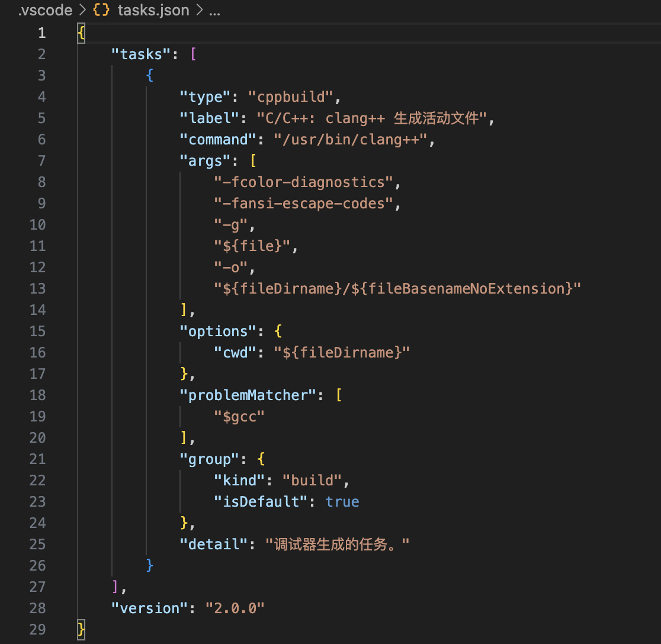Click the "-fansi-escape-codes" argument
The image size is (661, 644).
303,204
